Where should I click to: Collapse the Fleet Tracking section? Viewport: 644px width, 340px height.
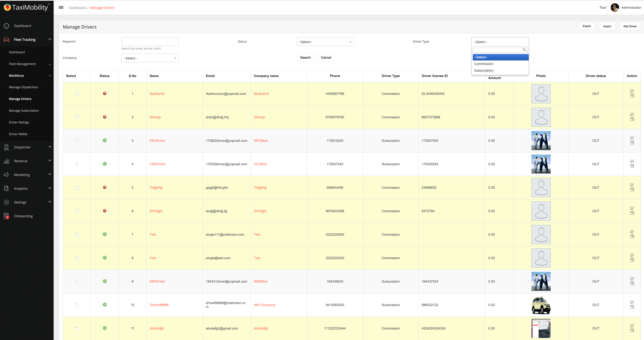pyautogui.click(x=50, y=39)
